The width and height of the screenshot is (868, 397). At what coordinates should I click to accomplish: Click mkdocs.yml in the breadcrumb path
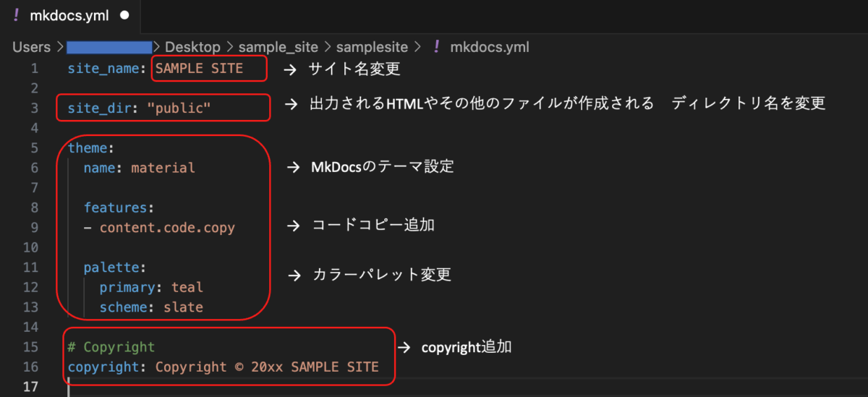pos(489,47)
